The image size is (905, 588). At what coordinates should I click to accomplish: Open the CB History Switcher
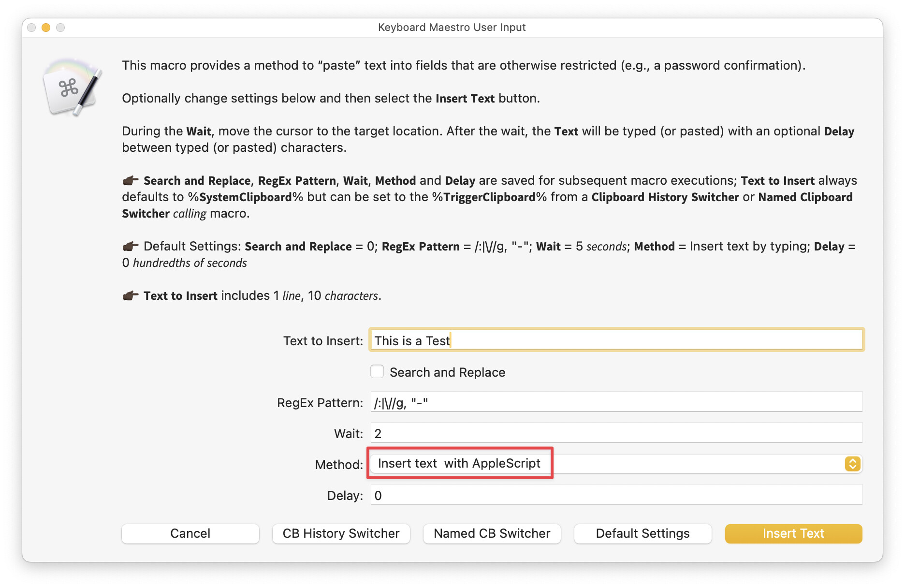[x=341, y=533]
